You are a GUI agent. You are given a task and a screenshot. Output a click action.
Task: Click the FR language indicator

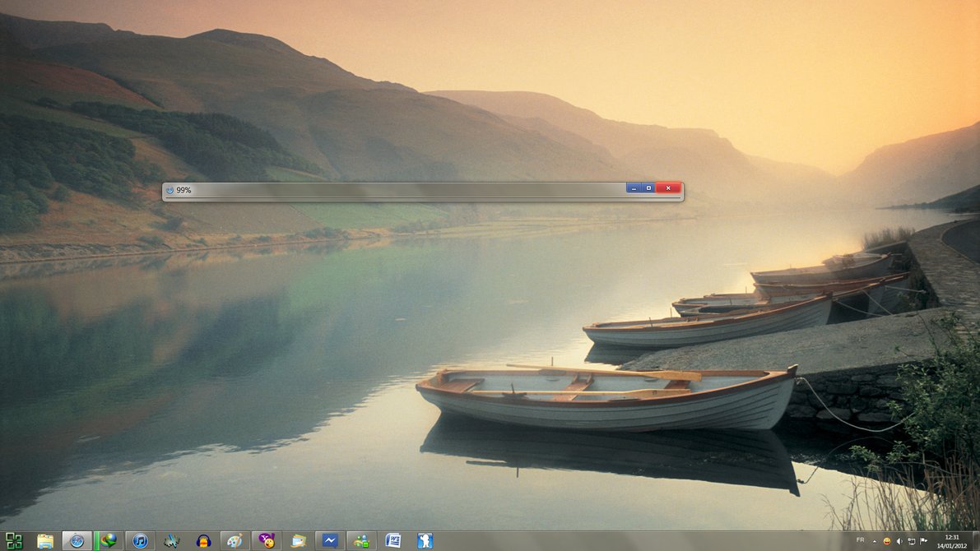point(860,540)
